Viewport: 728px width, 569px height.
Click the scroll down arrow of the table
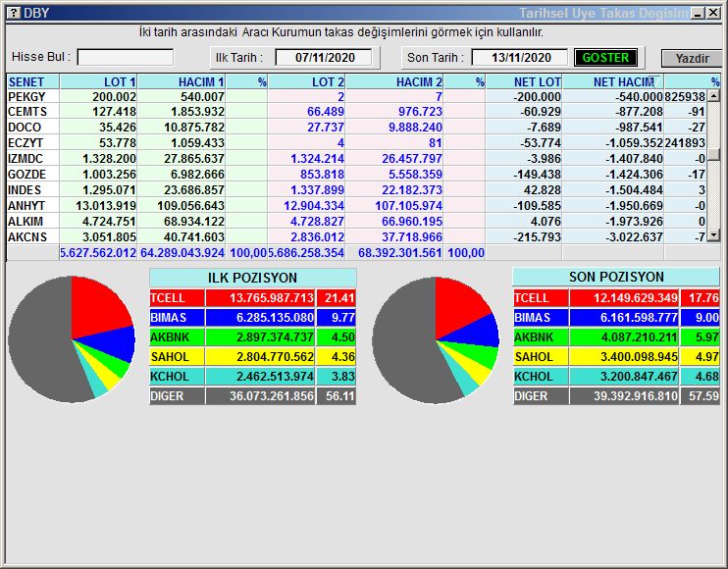tap(714, 235)
